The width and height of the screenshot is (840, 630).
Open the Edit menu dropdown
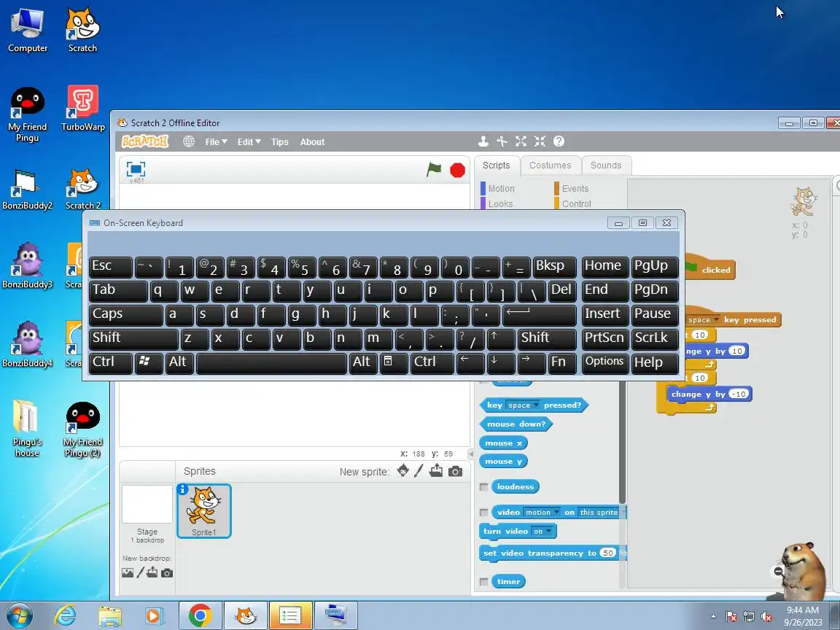[x=249, y=142]
